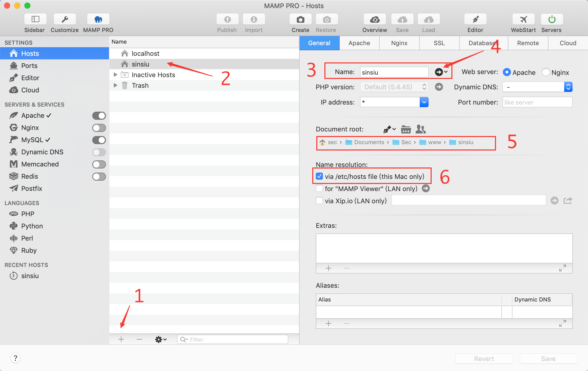
Task: Remove selected host with minus button
Action: point(139,339)
